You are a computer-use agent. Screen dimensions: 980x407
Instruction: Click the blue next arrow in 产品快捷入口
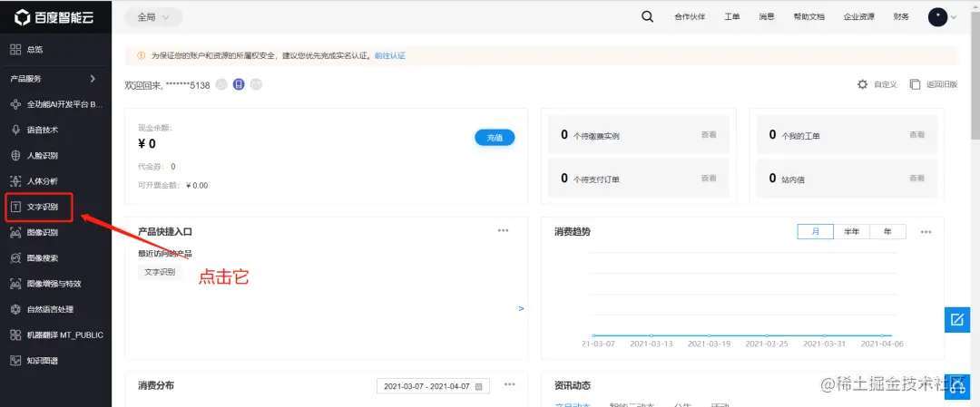[521, 308]
